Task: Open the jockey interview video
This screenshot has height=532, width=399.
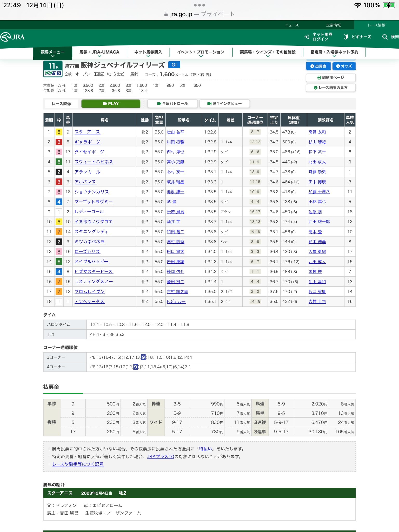Action: [x=224, y=104]
